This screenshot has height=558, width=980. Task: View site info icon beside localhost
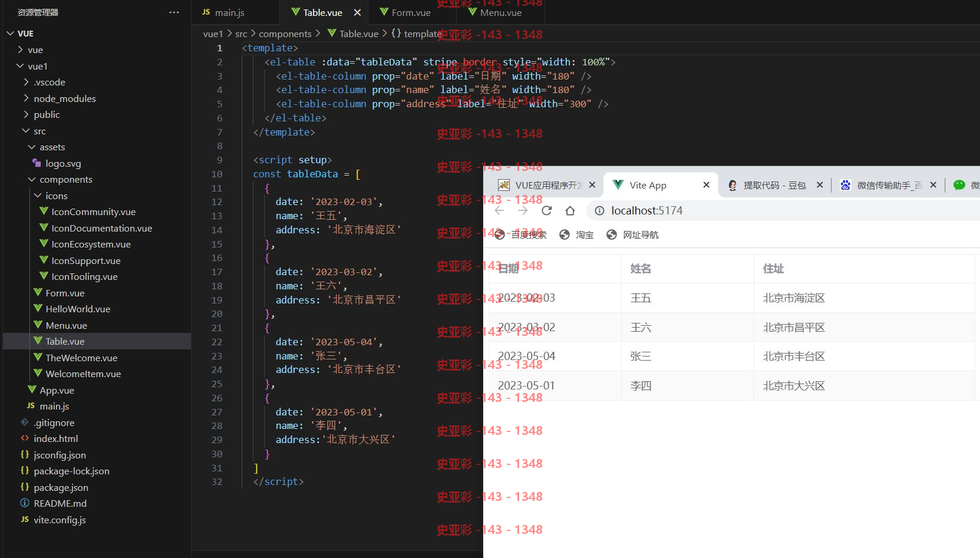point(599,210)
